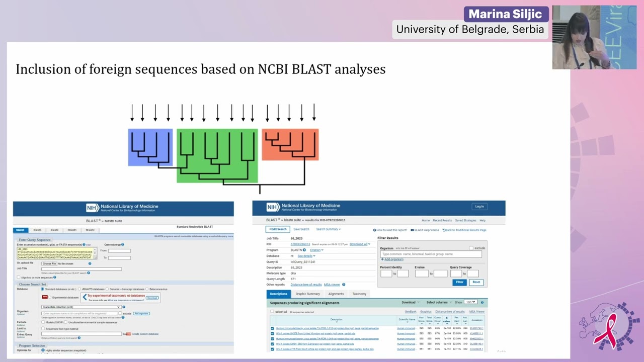The width and height of the screenshot is (644, 362).
Task: Click the Entrez Query input field
Action: coord(81,334)
